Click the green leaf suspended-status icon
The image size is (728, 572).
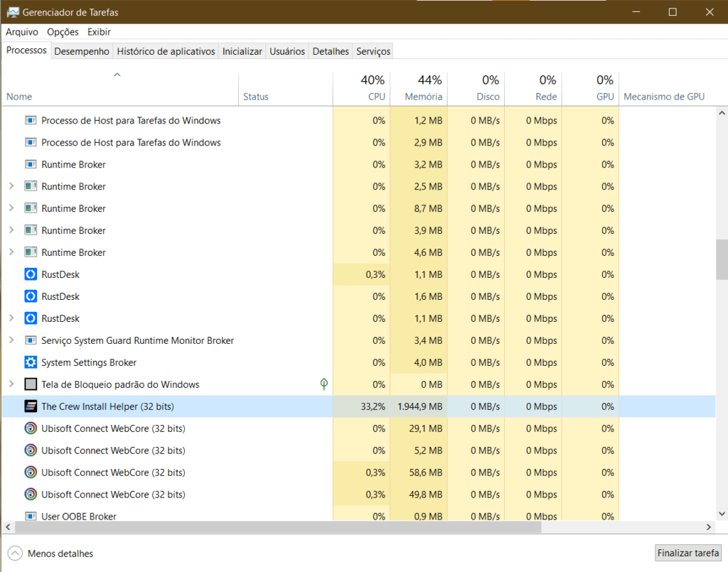pos(324,384)
